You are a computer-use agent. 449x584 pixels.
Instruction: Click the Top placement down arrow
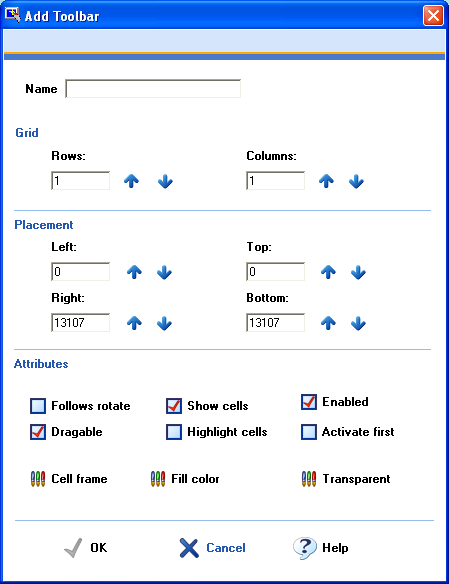tap(358, 272)
